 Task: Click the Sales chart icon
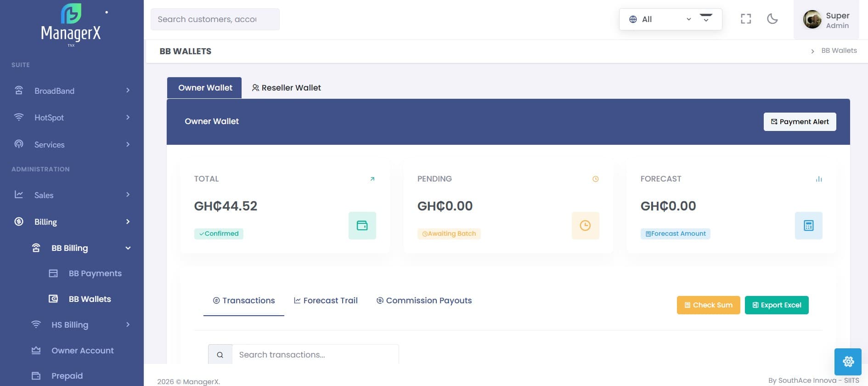(19, 194)
